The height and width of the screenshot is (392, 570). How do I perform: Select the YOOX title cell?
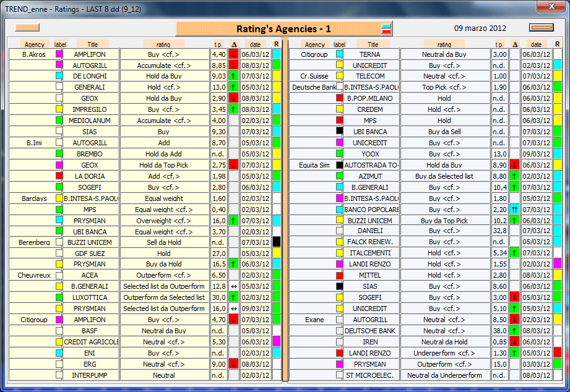(371, 154)
